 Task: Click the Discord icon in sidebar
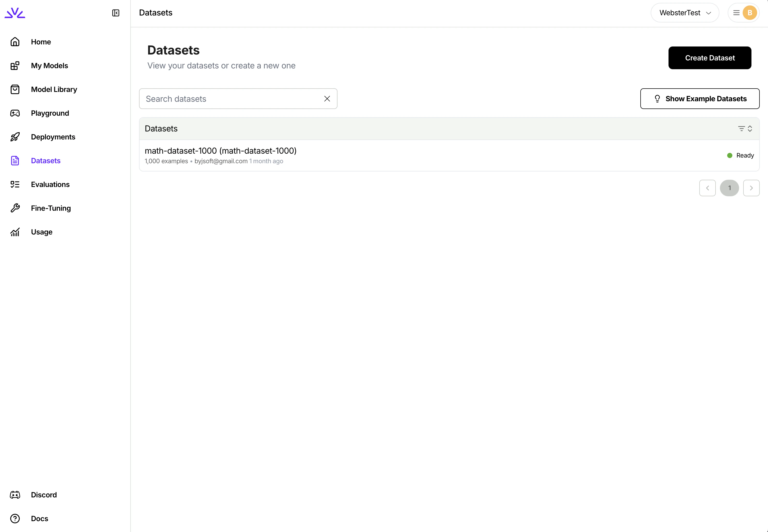click(15, 495)
